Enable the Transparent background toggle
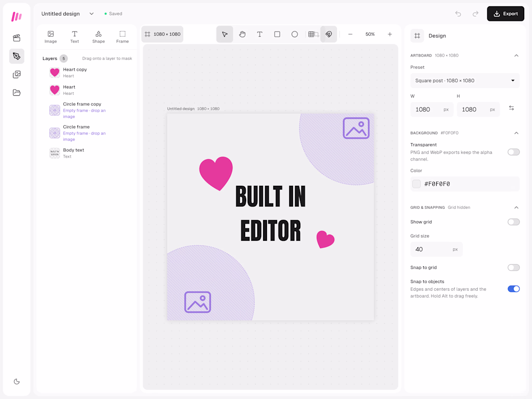 pyautogui.click(x=514, y=152)
